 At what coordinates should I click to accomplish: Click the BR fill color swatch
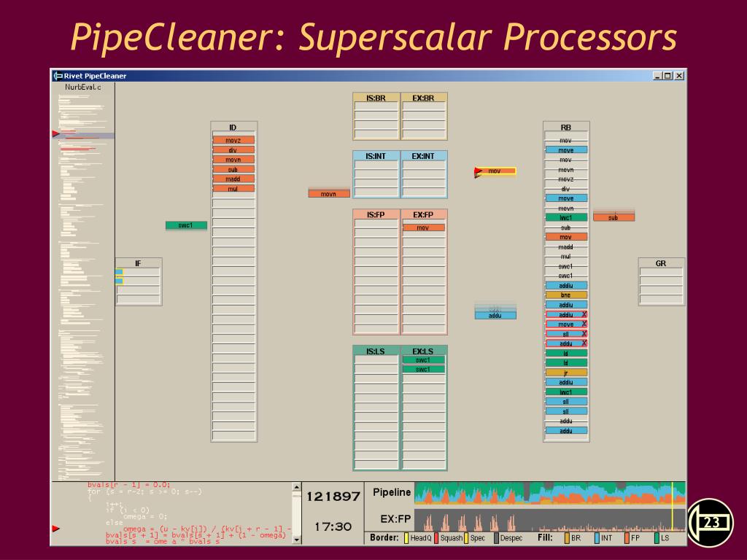point(567,538)
